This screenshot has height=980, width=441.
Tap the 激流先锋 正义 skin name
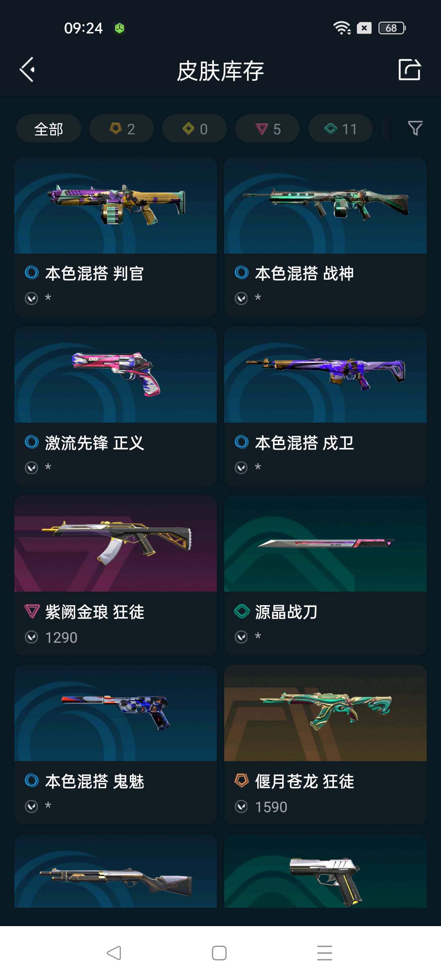[x=94, y=443]
